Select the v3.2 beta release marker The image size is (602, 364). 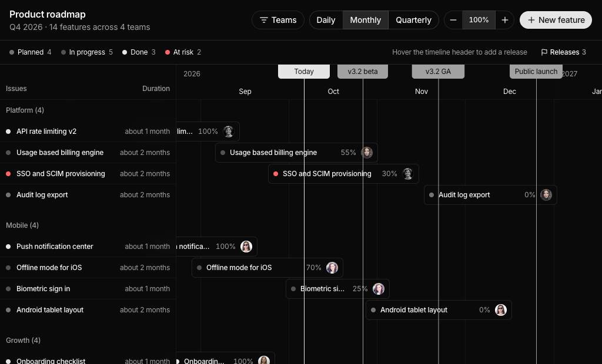pos(362,72)
